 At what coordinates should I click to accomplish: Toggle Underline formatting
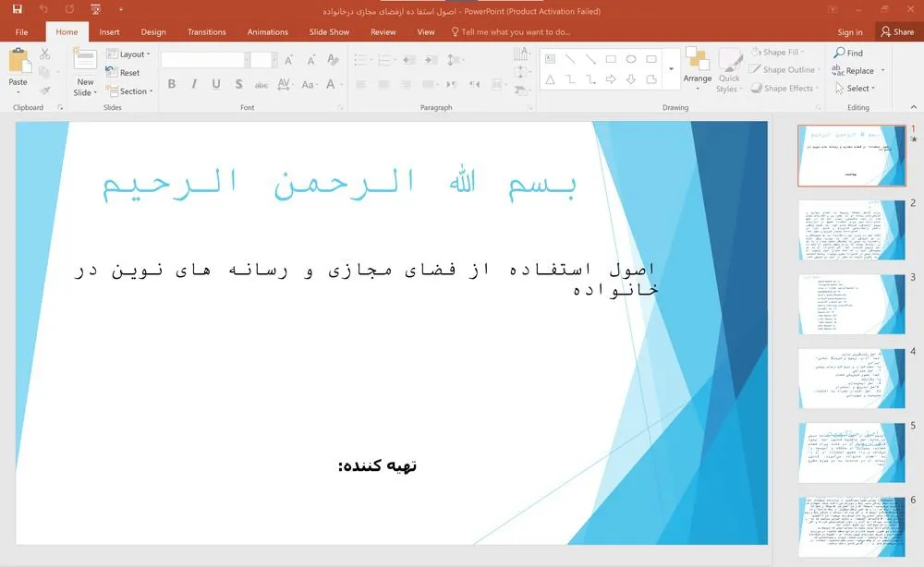coord(216,84)
